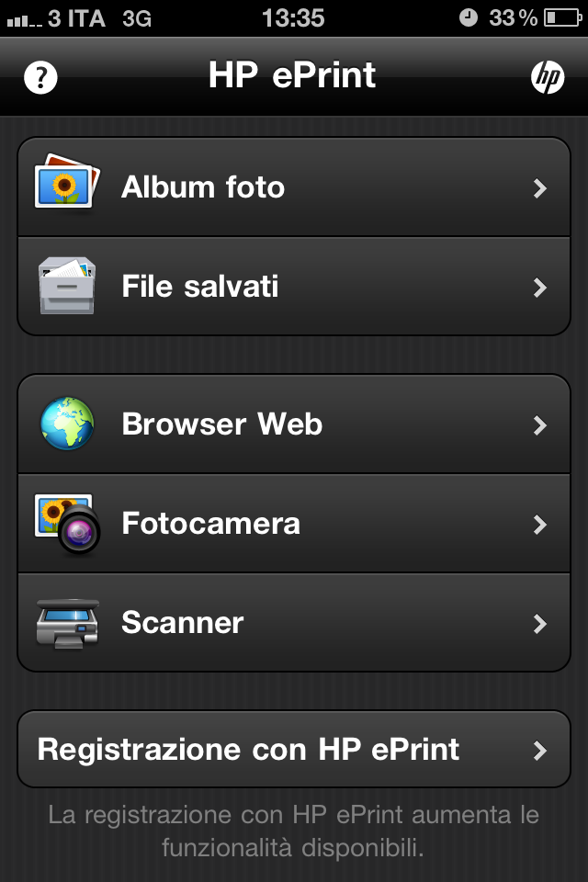This screenshot has height=882, width=588.
Task: Choose the Browser Web menu entry
Action: (x=222, y=424)
